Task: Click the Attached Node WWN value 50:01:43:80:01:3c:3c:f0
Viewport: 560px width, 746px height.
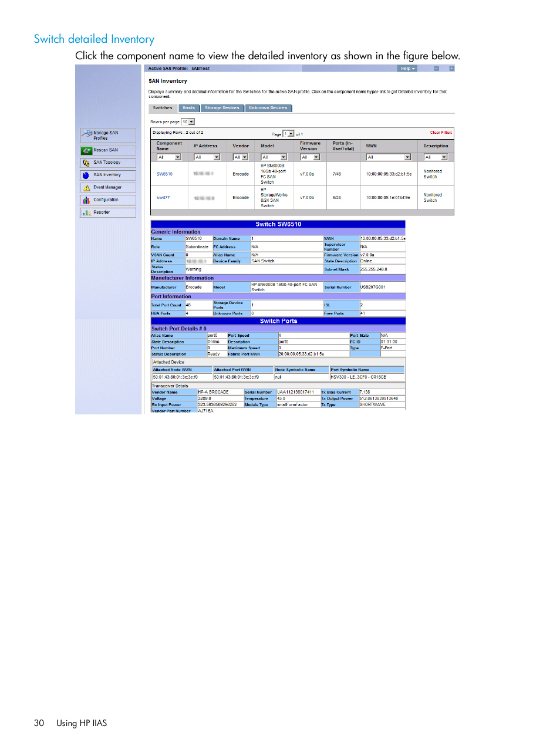Action: click(x=176, y=377)
